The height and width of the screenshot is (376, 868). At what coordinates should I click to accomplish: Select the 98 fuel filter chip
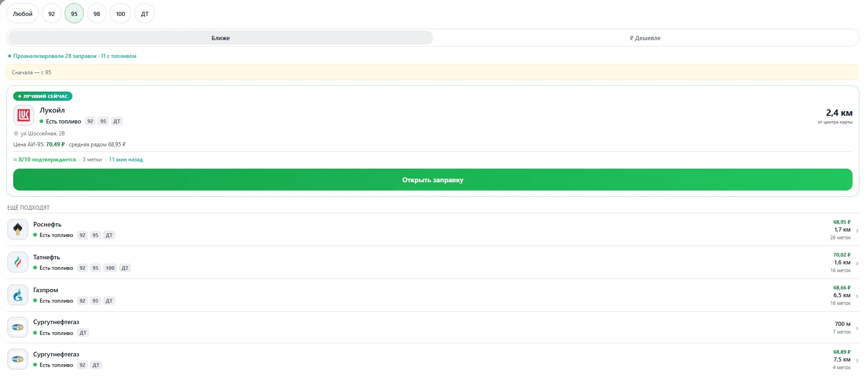(x=97, y=14)
